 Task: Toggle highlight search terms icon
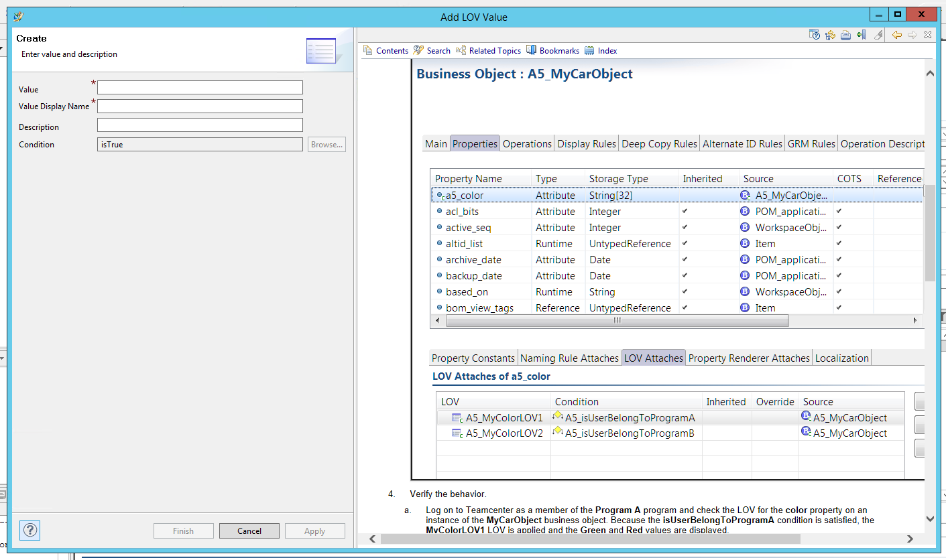[x=878, y=35]
